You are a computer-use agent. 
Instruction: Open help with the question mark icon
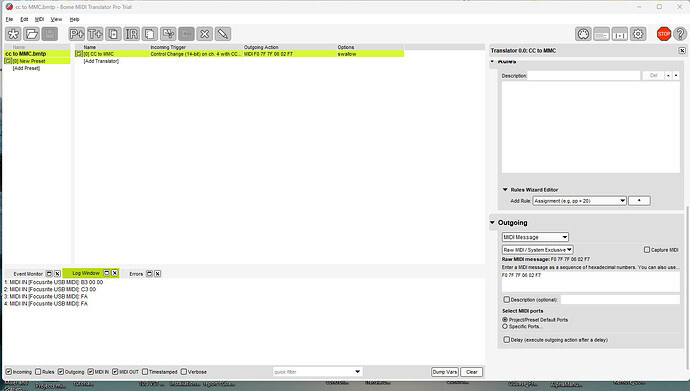click(x=680, y=34)
